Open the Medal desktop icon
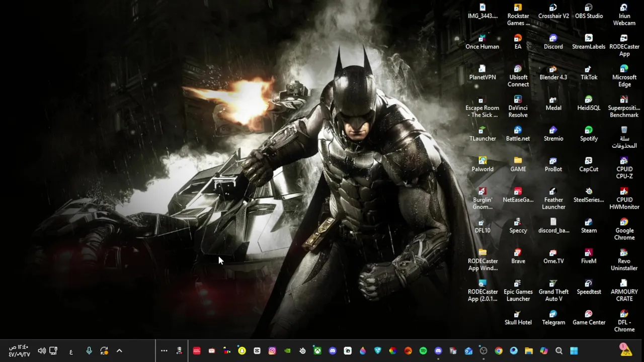Screen dimensions: 644x362 553,103
